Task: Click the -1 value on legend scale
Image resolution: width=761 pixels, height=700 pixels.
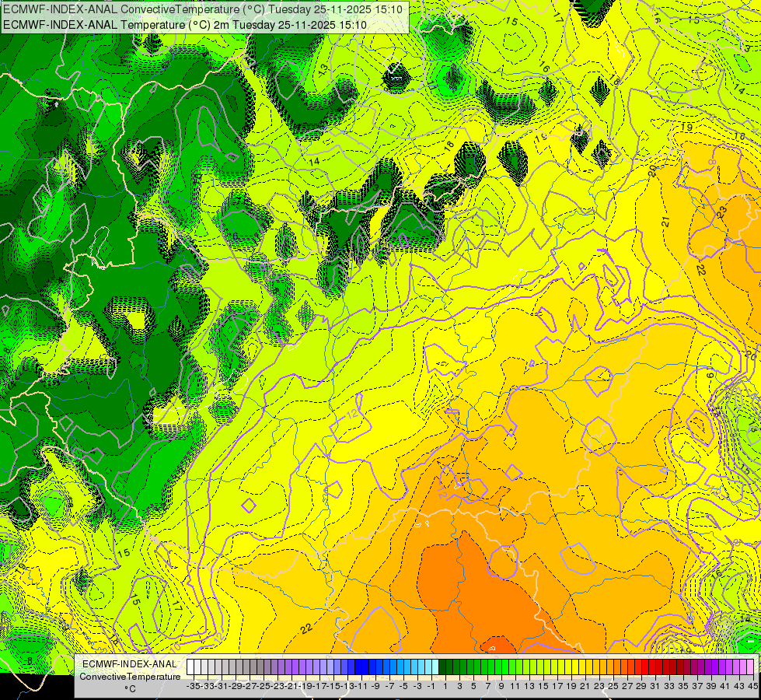Action: tap(431, 686)
